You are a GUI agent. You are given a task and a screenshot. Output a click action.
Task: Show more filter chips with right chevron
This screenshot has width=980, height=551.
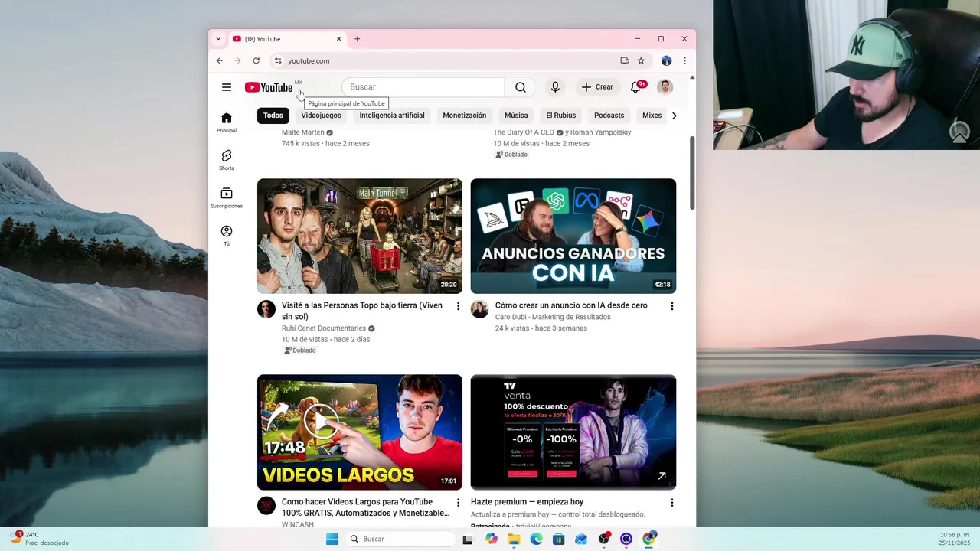tap(674, 116)
